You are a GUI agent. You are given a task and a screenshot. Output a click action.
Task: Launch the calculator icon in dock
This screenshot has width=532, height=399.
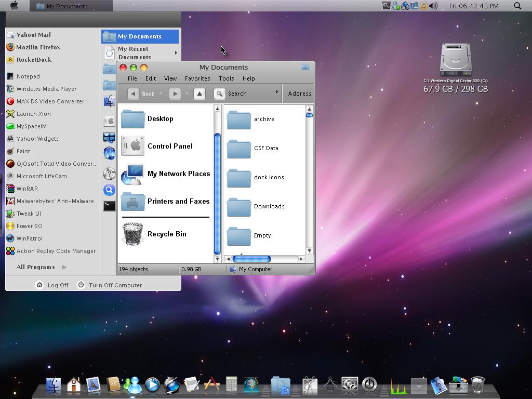[231, 385]
